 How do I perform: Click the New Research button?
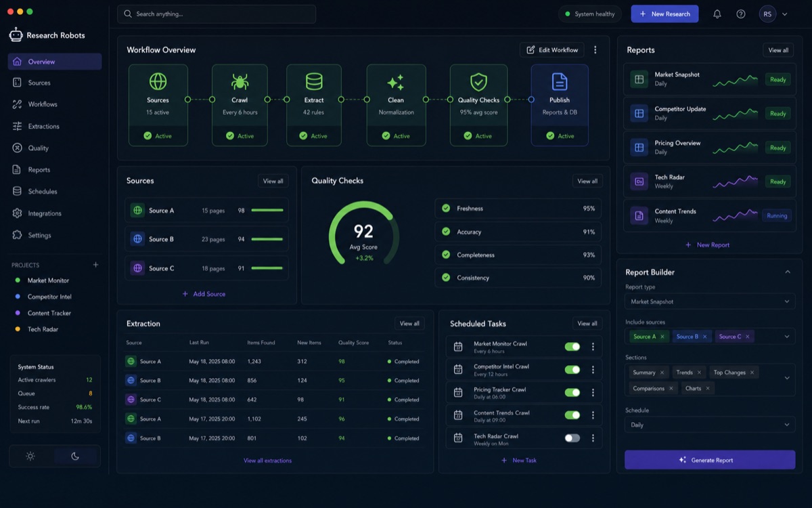(664, 14)
